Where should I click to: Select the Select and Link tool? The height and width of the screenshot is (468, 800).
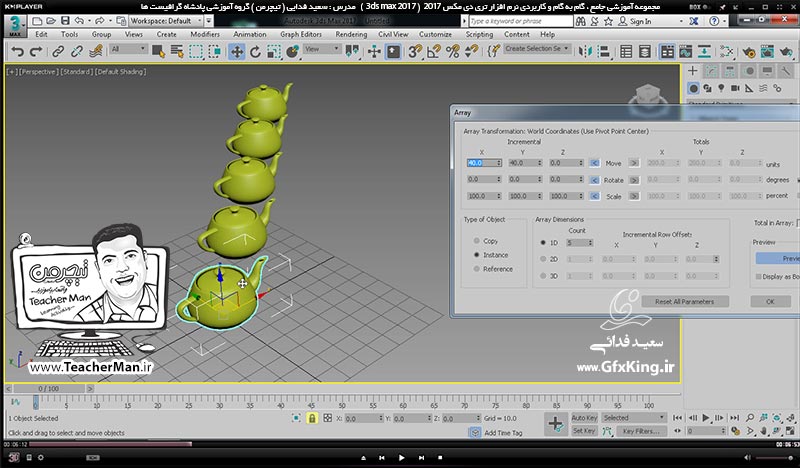click(58, 52)
